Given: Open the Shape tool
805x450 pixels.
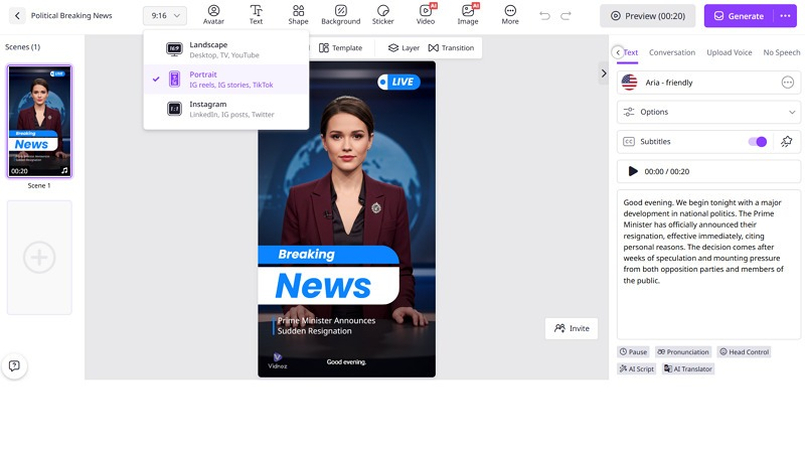Looking at the screenshot, I should tap(298, 15).
